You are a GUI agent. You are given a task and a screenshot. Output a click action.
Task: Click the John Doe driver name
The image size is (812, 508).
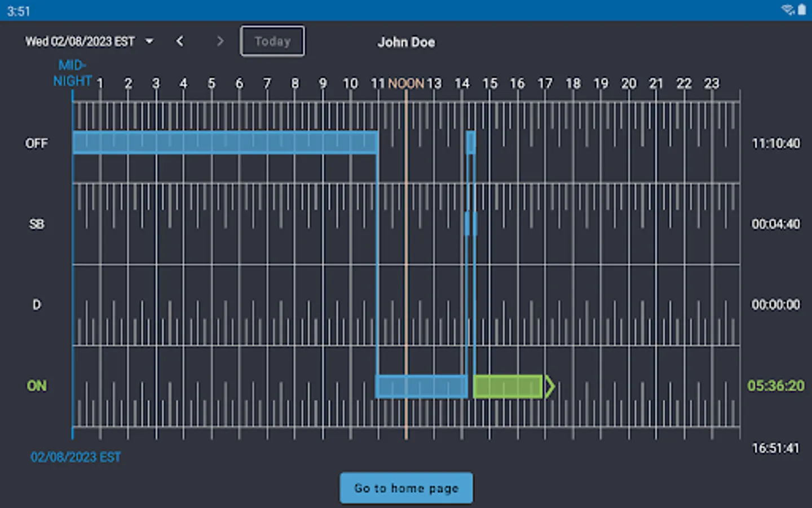pyautogui.click(x=406, y=42)
